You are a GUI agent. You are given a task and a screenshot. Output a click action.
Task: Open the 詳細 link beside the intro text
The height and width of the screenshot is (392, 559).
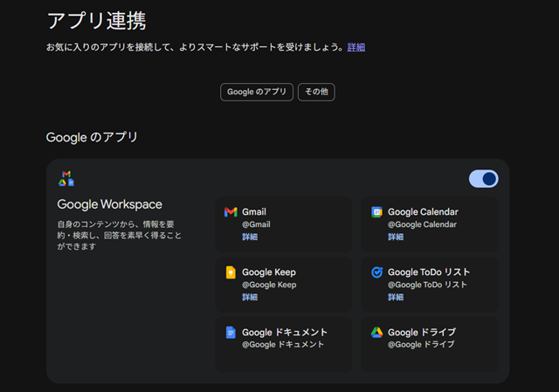point(356,47)
